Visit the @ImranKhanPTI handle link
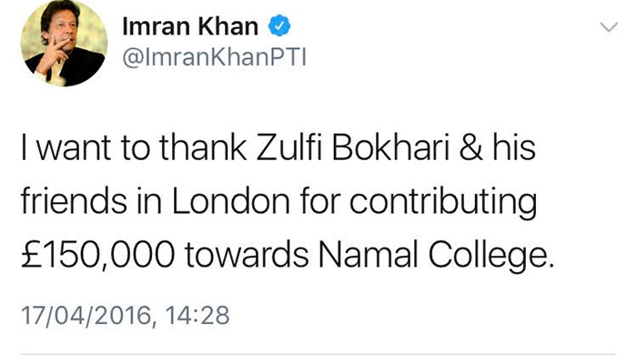 point(214,57)
